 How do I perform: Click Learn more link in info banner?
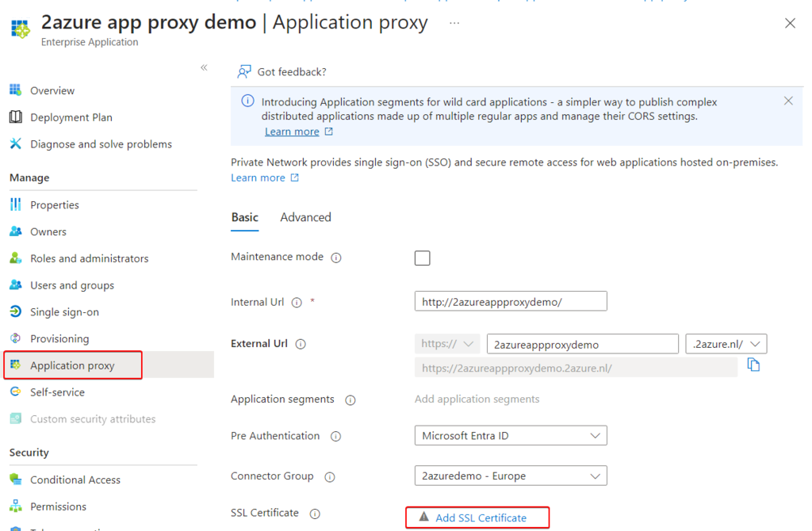tap(292, 132)
